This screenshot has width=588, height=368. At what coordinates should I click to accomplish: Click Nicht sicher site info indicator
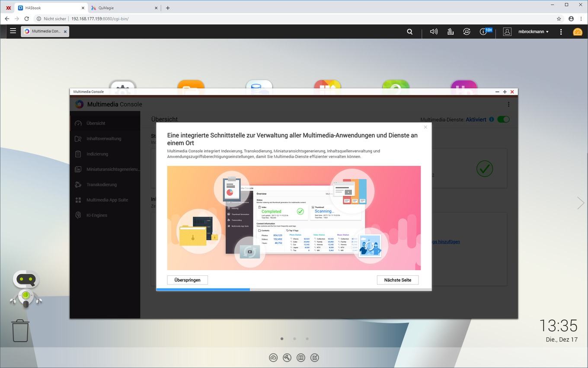(x=51, y=19)
